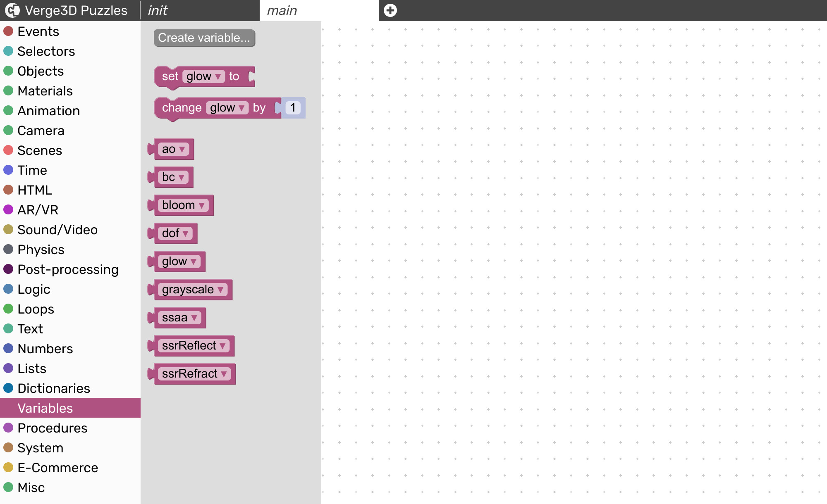Image resolution: width=827 pixels, height=504 pixels.
Task: Open glow dropdown in set block
Action: 218,76
